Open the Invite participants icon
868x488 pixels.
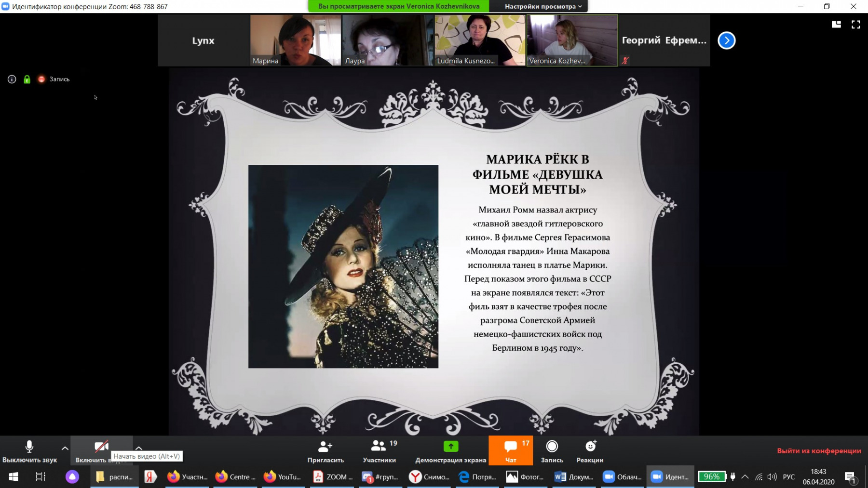click(325, 447)
